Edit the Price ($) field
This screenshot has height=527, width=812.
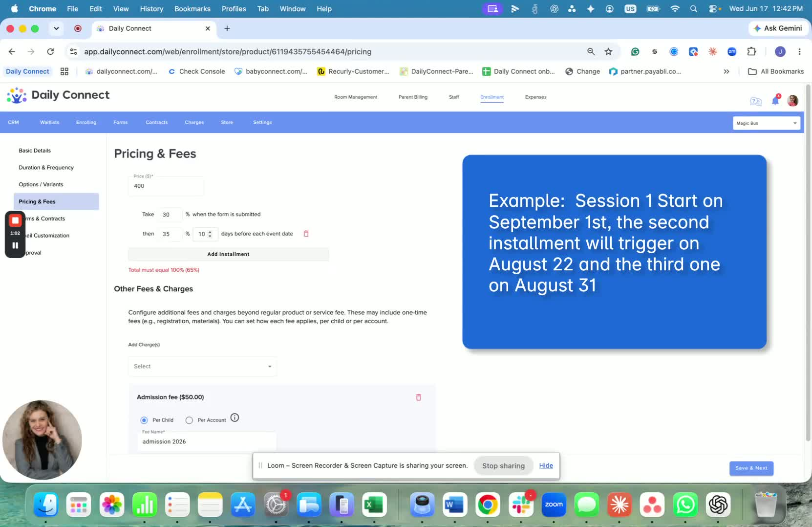(x=166, y=186)
